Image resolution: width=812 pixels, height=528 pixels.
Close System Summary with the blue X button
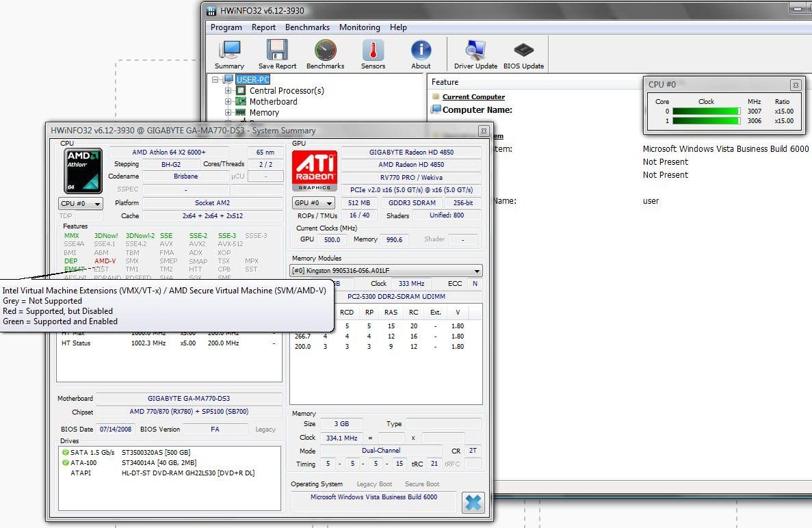coord(473,502)
